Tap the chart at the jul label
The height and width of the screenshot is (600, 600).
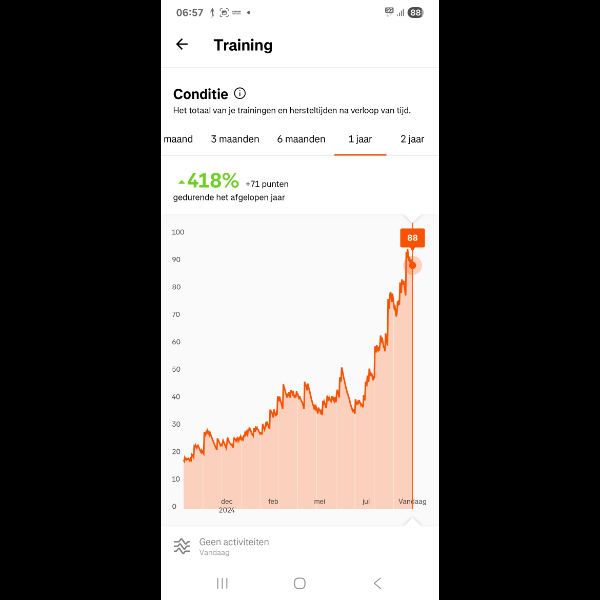pyautogui.click(x=366, y=500)
